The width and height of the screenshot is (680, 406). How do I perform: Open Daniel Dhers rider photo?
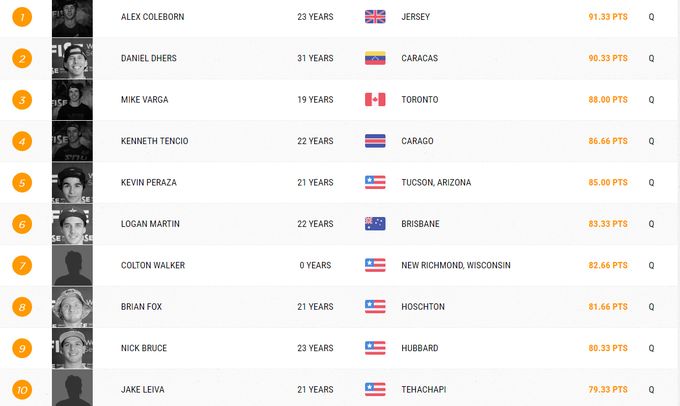72,58
